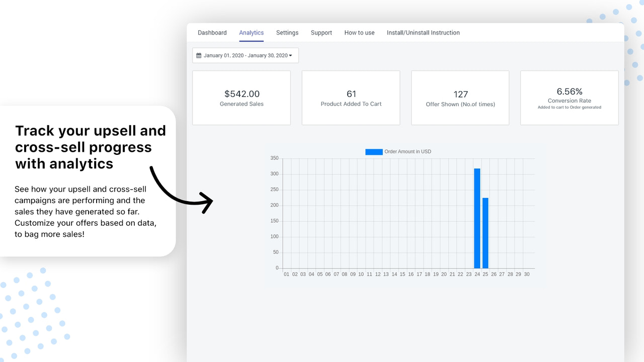Viewport: 644px width, 362px height.
Task: Go to the Support tab
Action: point(321,32)
